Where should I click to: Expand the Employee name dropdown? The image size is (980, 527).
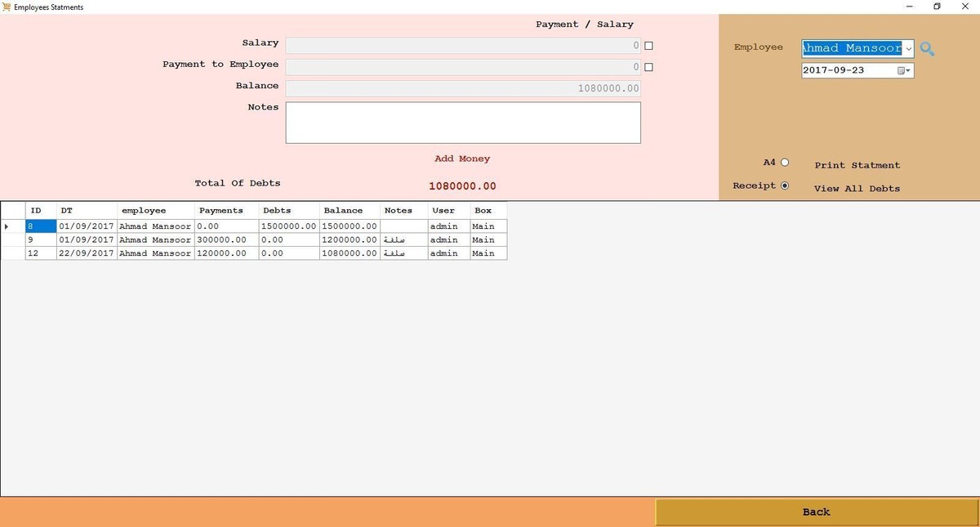(x=908, y=49)
